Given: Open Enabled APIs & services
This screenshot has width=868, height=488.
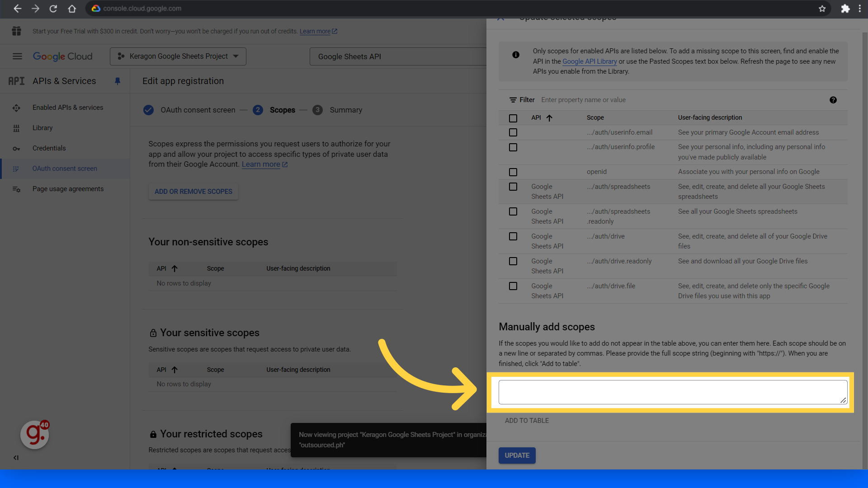Looking at the screenshot, I should tap(68, 108).
